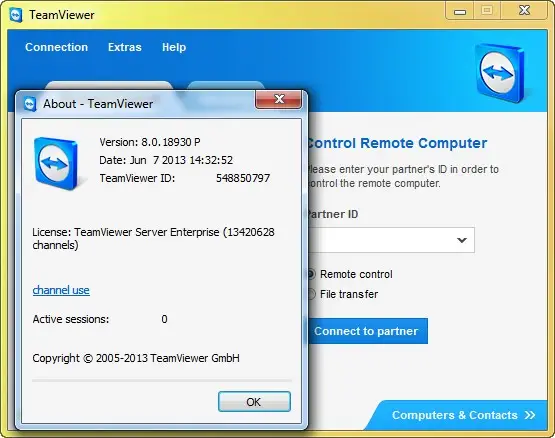Click the Partner ID label
This screenshot has height=438, width=555.
click(333, 214)
